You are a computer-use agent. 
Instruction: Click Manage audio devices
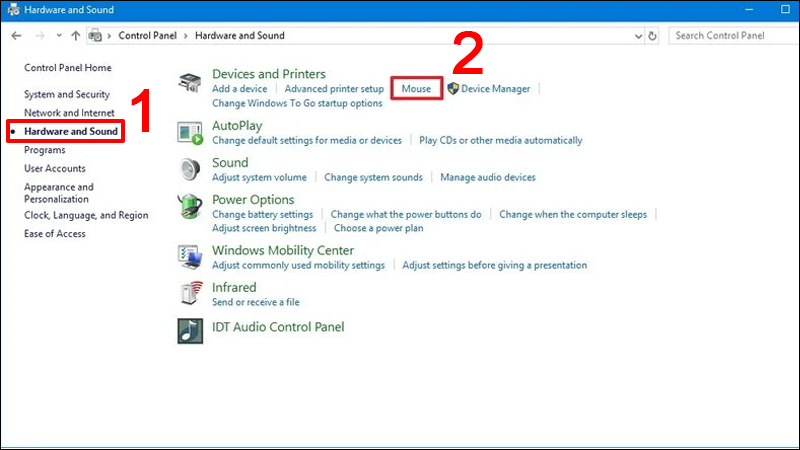[x=488, y=178]
